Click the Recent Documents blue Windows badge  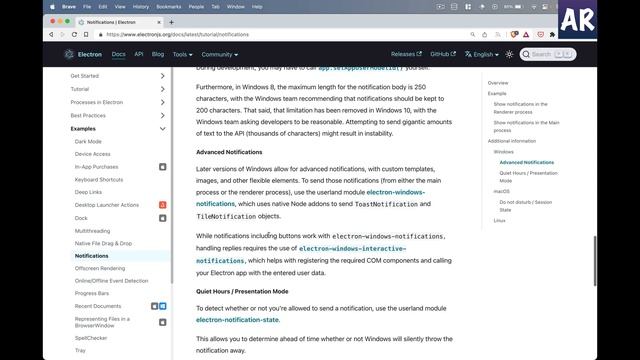click(163, 306)
